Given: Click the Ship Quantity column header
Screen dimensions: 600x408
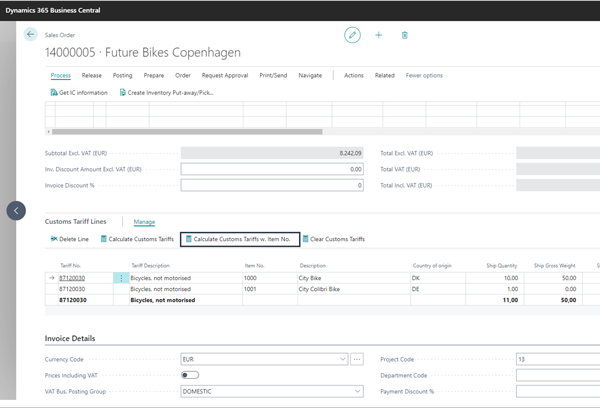Looking at the screenshot, I should coord(502,265).
